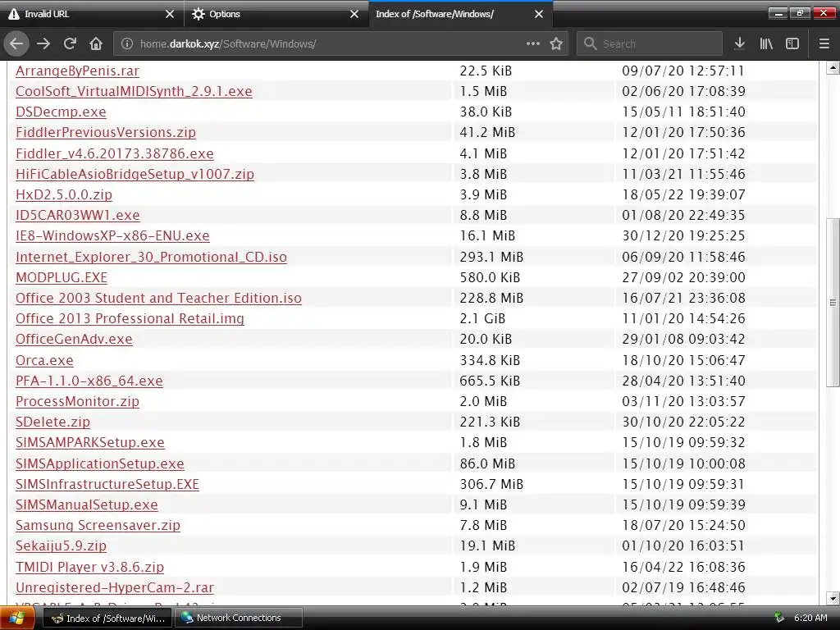
Task: Select the 2.1 GiB size value
Action: 482,318
